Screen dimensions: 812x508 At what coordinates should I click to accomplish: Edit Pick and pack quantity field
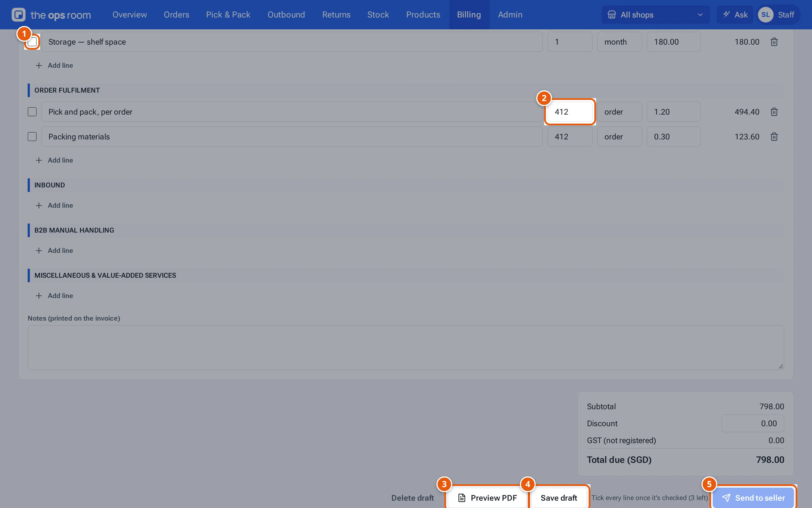click(x=570, y=112)
